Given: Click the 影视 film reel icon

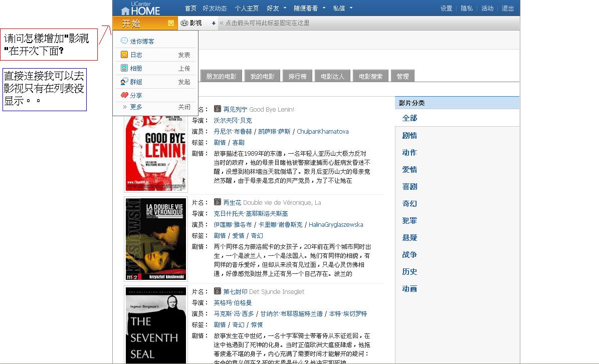Looking at the screenshot, I should pos(184,23).
